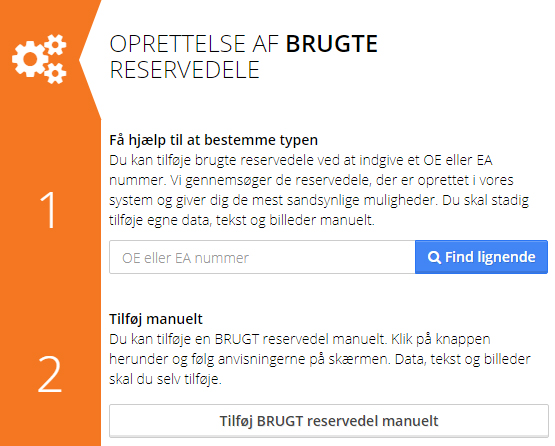Click the heading Oprettelse af brugte reservedele

[244, 57]
